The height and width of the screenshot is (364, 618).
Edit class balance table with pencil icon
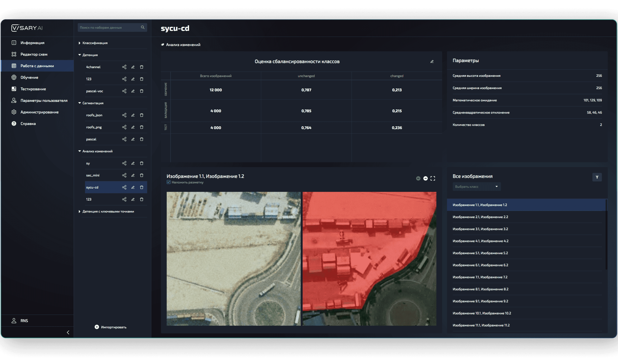coord(432,62)
